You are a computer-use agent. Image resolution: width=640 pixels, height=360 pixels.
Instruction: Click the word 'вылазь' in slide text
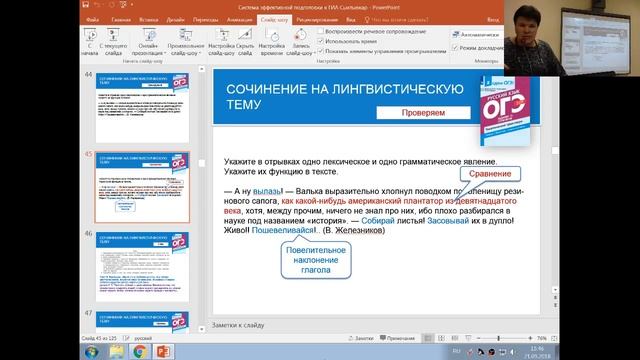pos(267,191)
